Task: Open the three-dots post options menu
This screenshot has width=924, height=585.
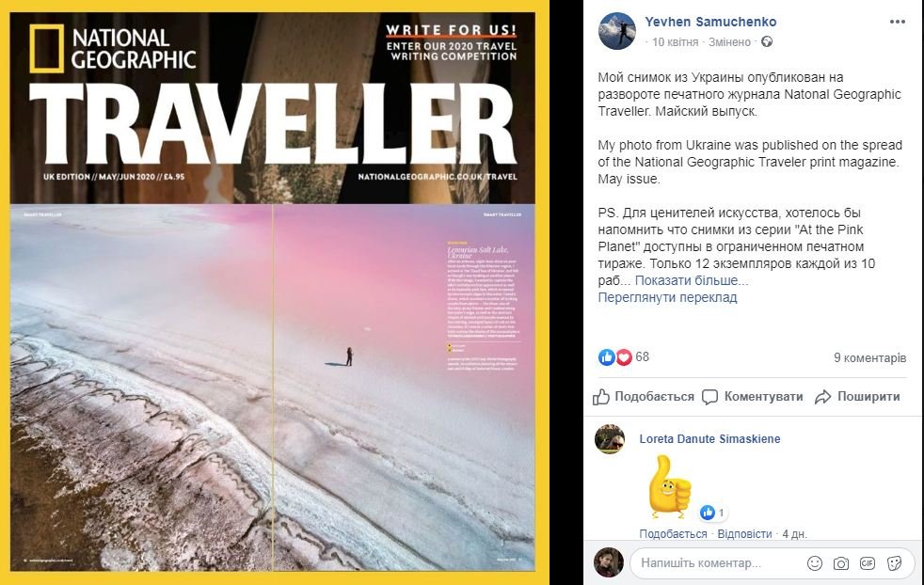Action: tap(897, 22)
